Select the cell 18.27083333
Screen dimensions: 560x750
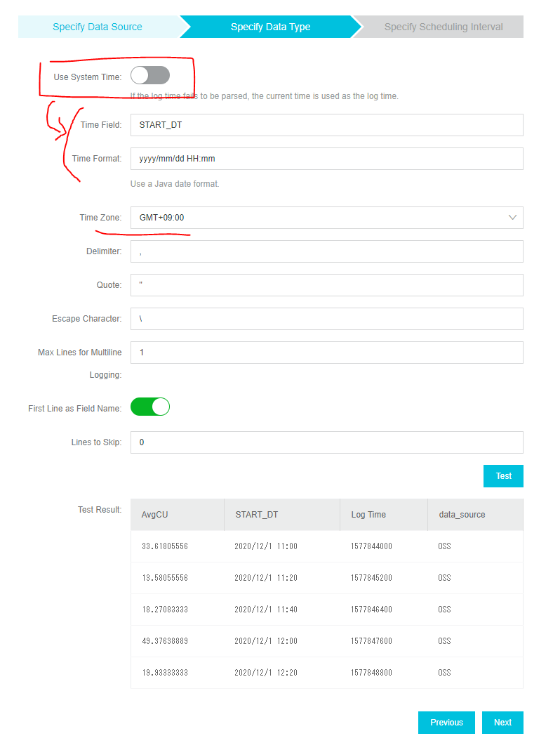(165, 610)
